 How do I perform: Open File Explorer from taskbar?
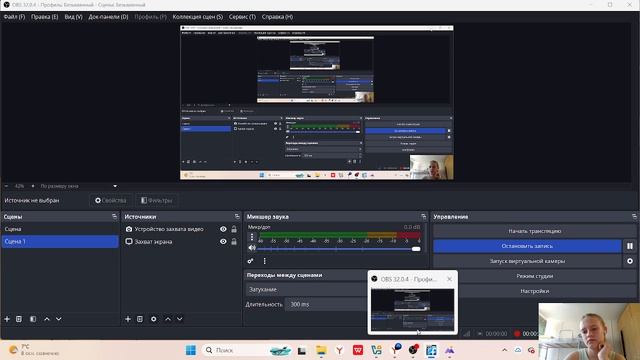tap(321, 350)
